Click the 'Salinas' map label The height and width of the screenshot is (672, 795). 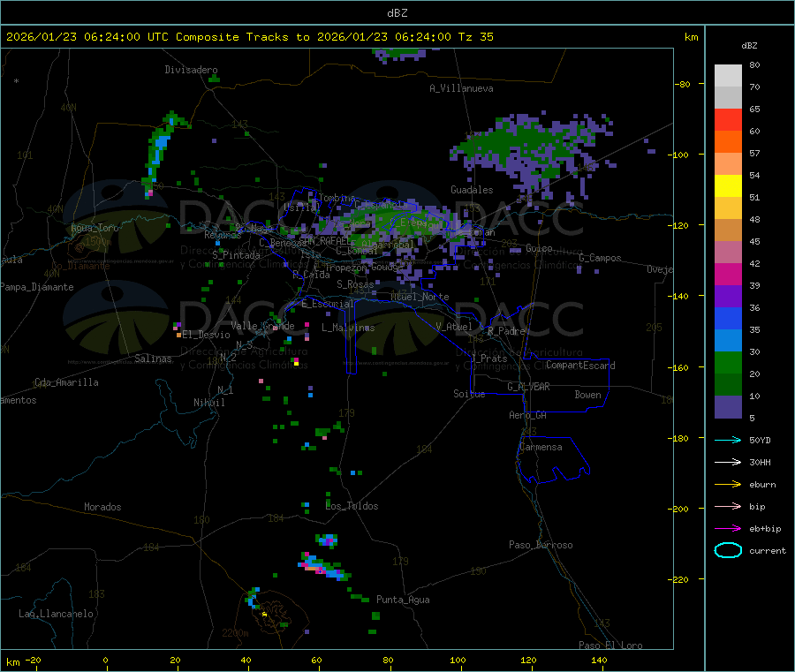coord(153,359)
